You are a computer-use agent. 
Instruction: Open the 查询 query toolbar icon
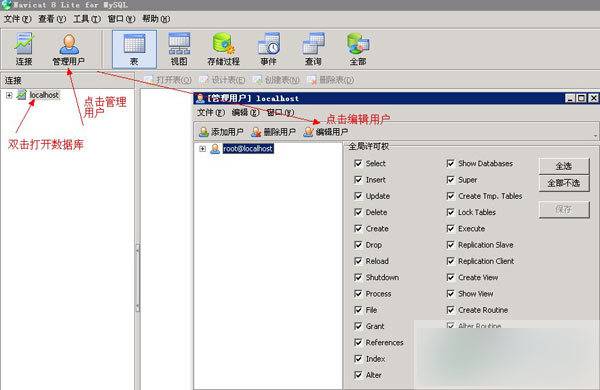(x=313, y=49)
